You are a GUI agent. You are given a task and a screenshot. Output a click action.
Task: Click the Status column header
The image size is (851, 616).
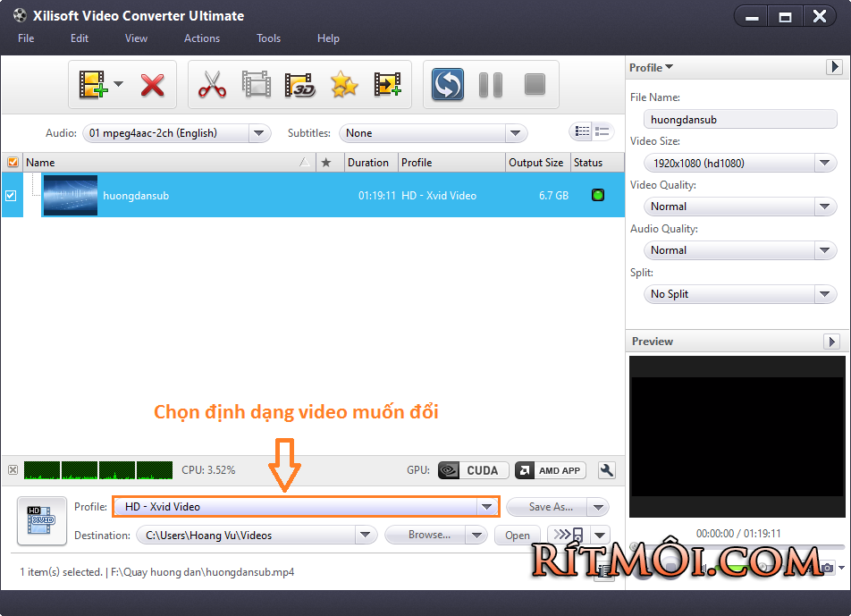[597, 163]
